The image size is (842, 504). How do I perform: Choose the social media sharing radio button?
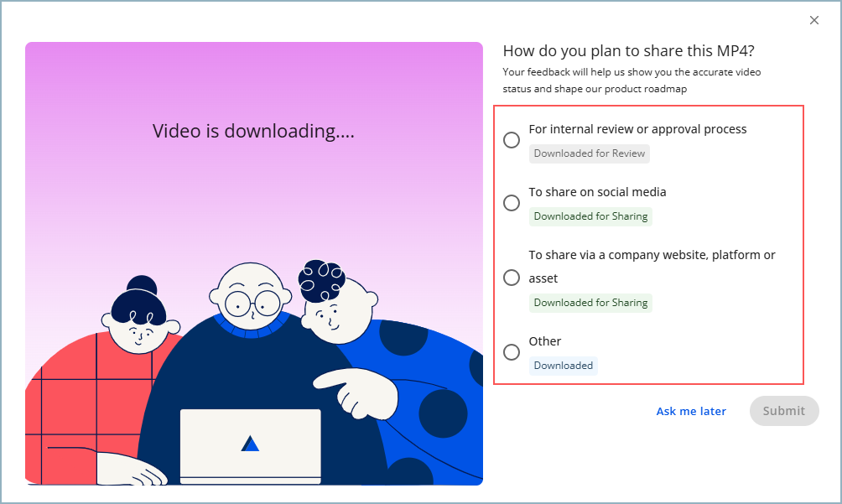[512, 203]
